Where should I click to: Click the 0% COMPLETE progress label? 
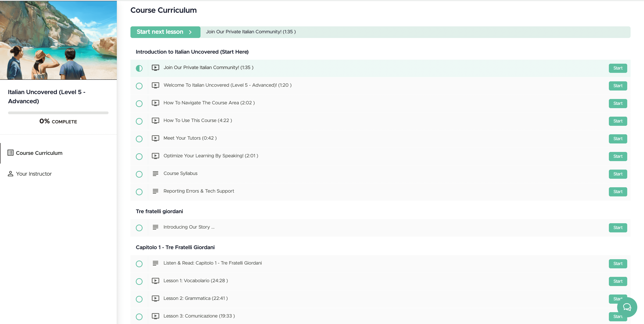tap(58, 121)
